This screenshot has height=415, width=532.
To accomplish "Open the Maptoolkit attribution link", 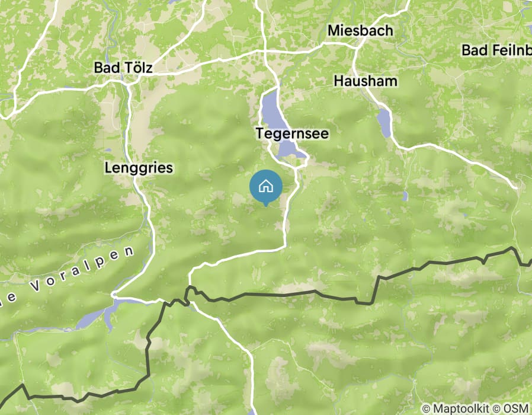I will point(461,408).
